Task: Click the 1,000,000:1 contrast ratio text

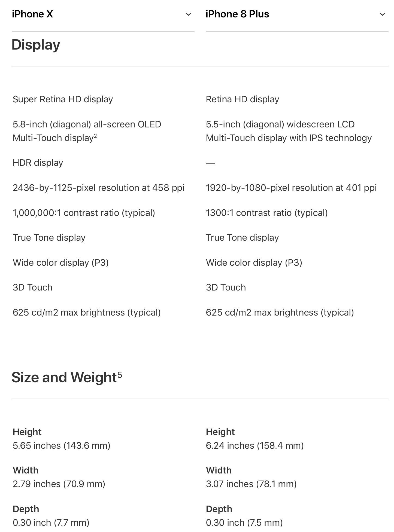Action: coord(84,213)
